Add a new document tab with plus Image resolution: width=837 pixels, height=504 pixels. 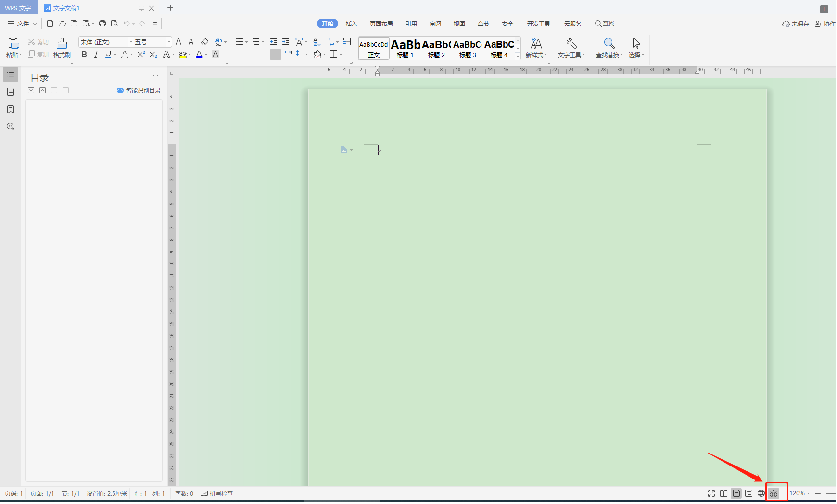[170, 8]
